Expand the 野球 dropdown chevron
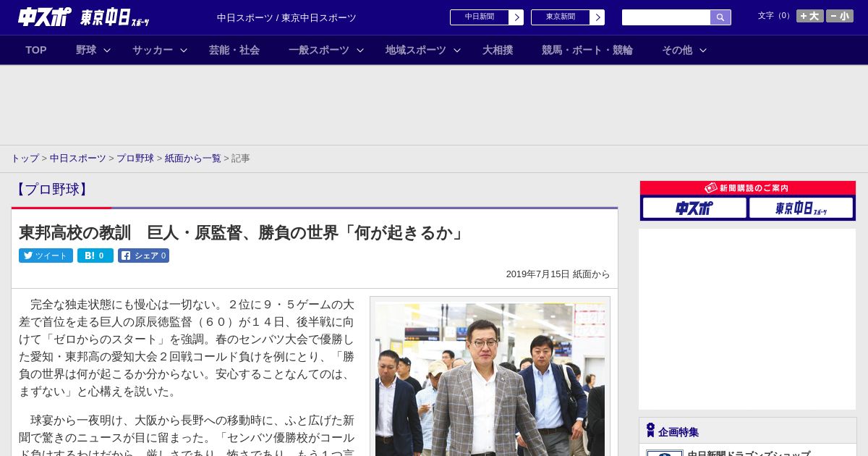This screenshot has height=456, width=868. click(107, 50)
